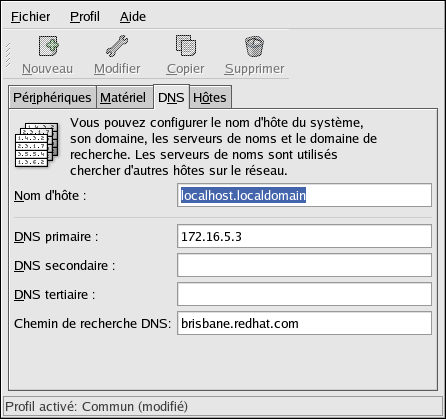Click the Nom d'hôte input field
Viewport: 446px width, 419px height.
[x=304, y=195]
